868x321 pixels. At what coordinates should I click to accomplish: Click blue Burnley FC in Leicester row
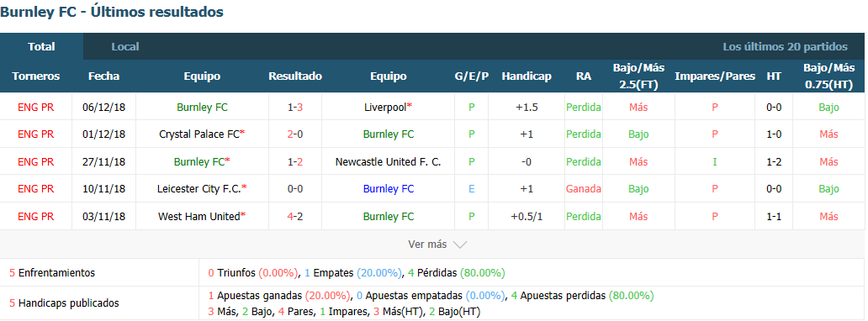388,189
